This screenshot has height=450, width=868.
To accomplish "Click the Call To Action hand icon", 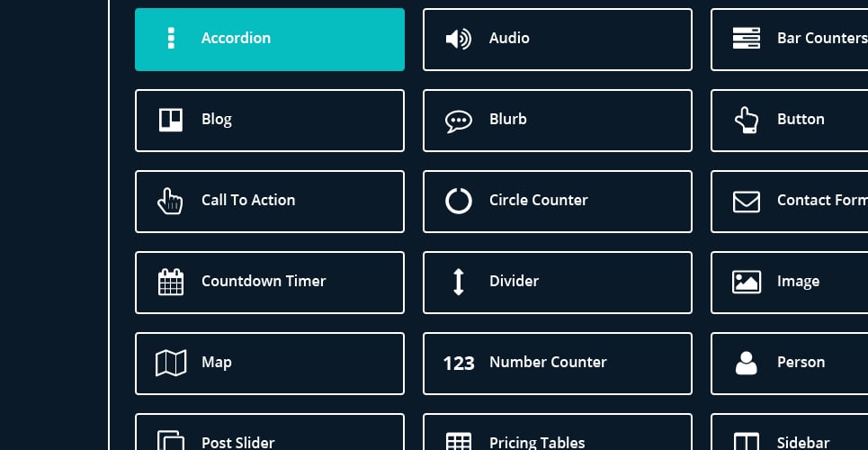I will [170, 201].
